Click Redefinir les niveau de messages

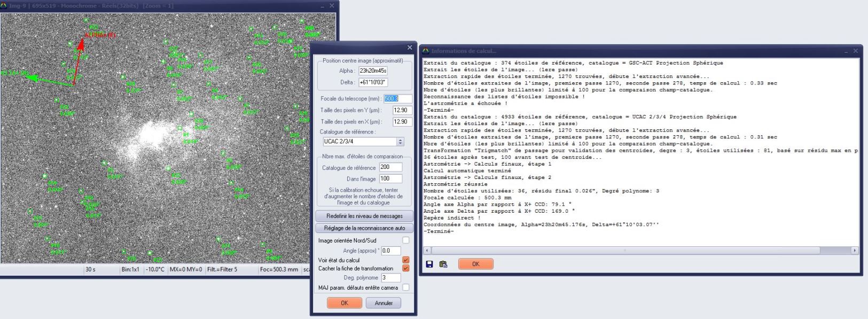coord(364,216)
